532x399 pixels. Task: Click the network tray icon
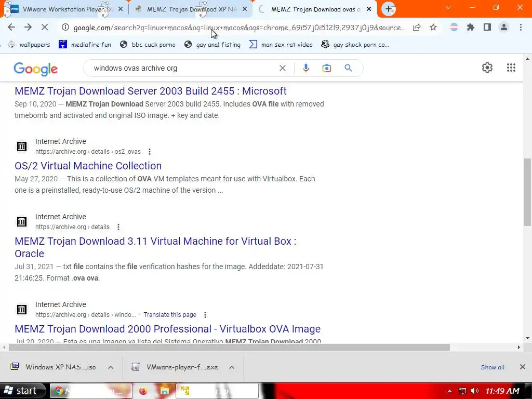462,391
